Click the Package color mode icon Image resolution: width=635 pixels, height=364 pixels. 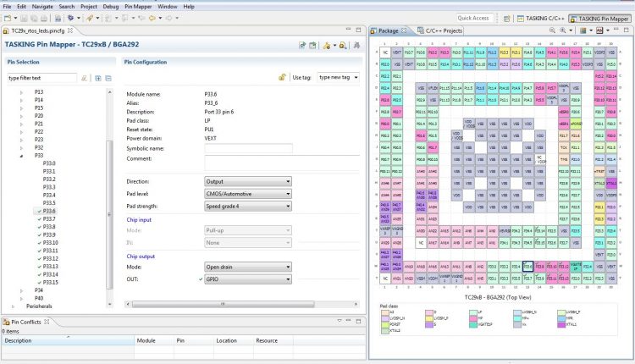[583, 30]
